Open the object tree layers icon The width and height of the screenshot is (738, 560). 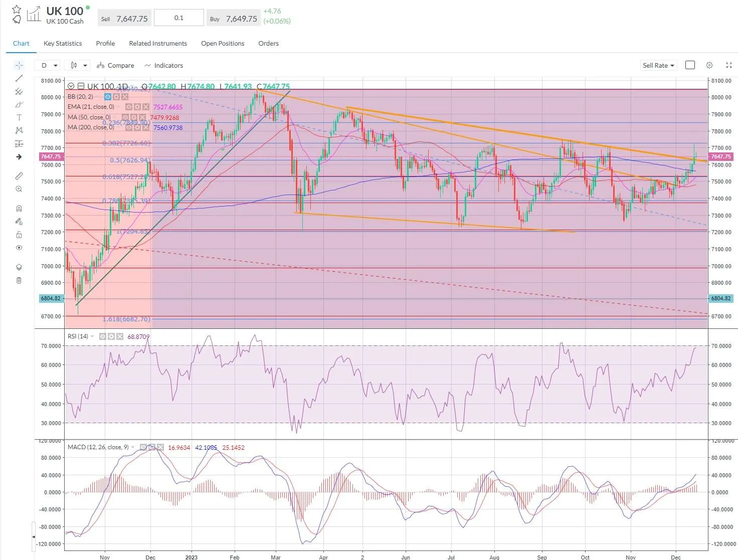[x=19, y=267]
